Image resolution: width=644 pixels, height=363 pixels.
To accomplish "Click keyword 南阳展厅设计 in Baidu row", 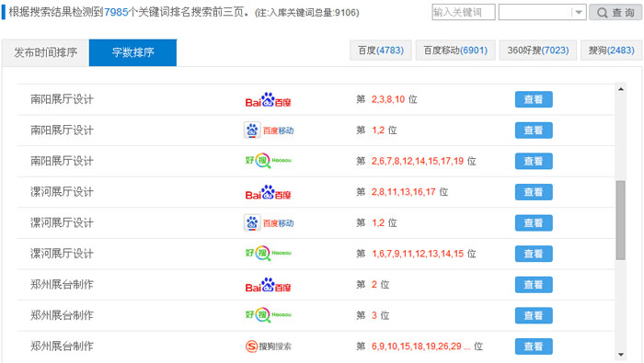I will tap(62, 99).
